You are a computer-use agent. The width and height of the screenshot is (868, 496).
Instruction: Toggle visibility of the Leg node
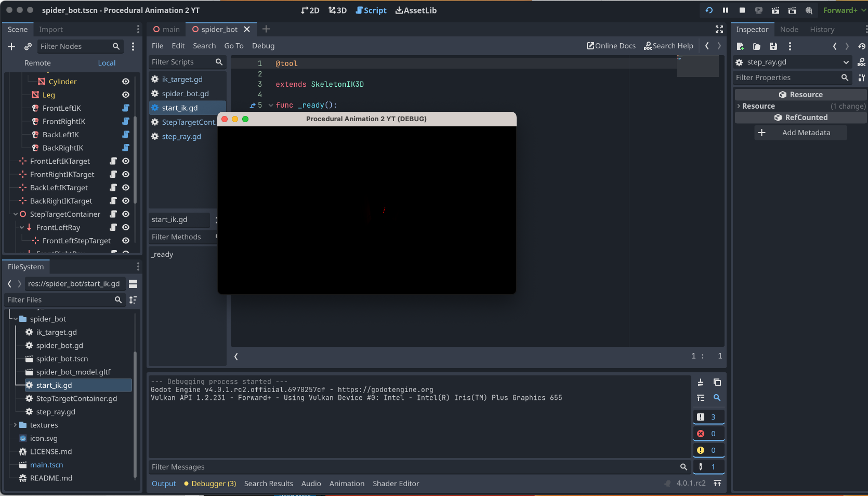coord(125,95)
